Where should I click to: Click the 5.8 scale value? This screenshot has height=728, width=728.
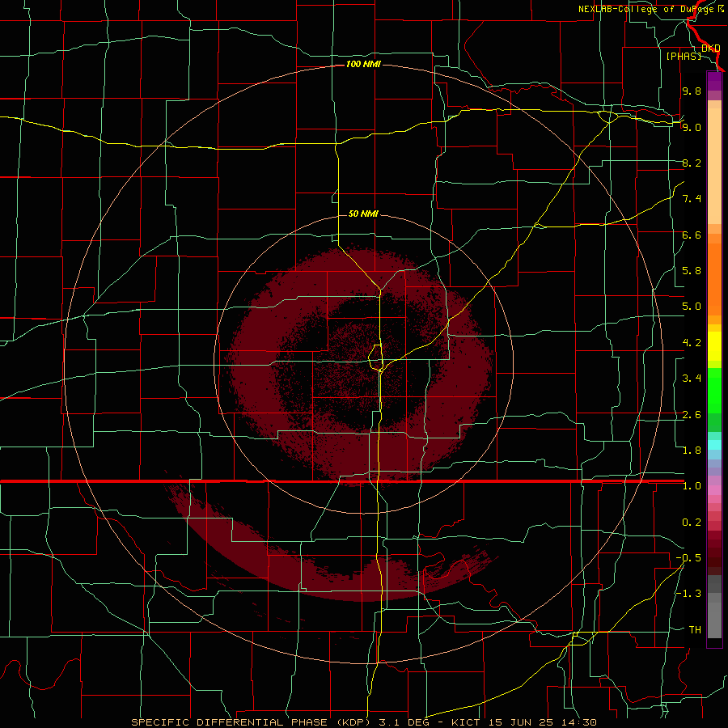tap(692, 271)
